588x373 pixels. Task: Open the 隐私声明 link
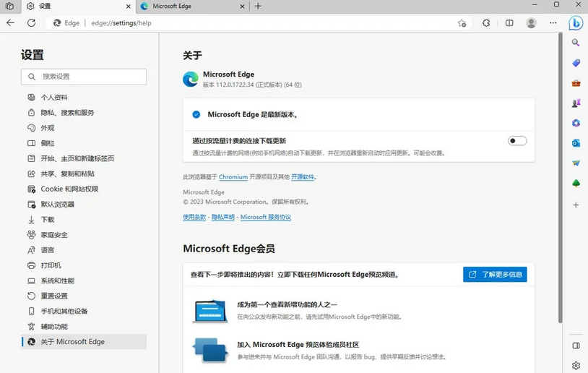(222, 217)
